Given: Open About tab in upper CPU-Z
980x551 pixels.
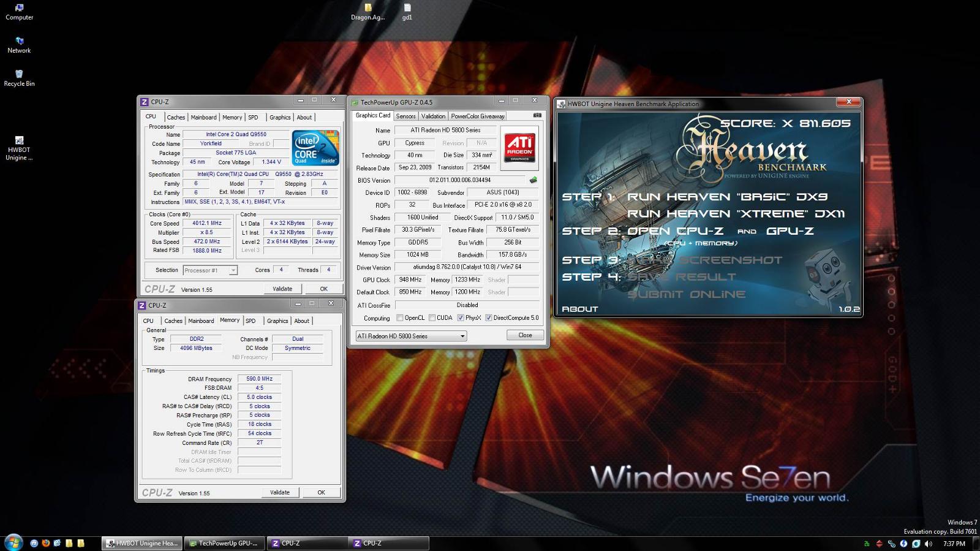Looking at the screenshot, I should [304, 117].
